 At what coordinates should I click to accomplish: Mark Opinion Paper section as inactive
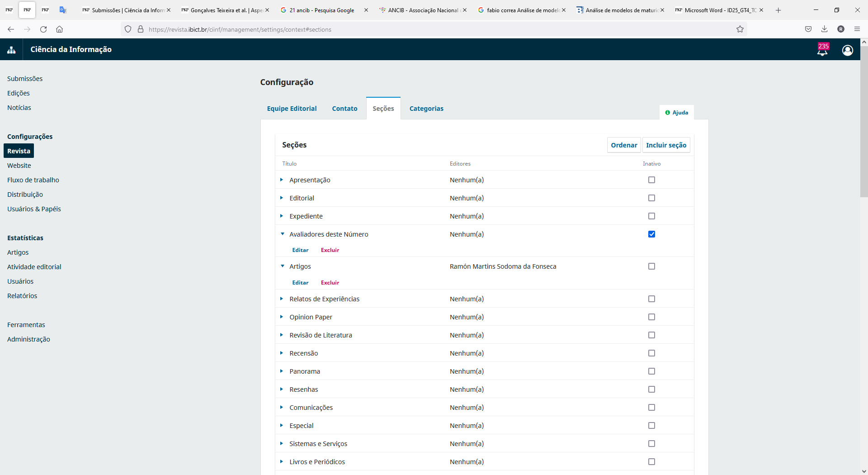[651, 317]
